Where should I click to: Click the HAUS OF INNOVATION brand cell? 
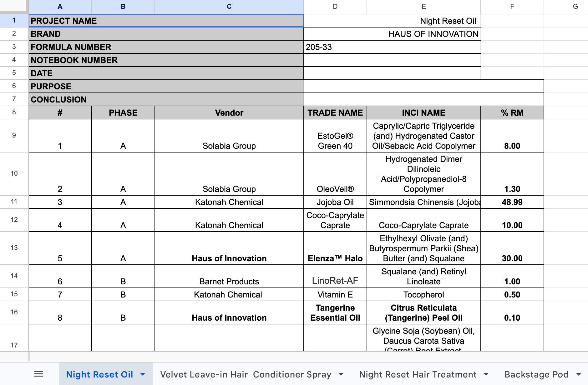(392, 34)
